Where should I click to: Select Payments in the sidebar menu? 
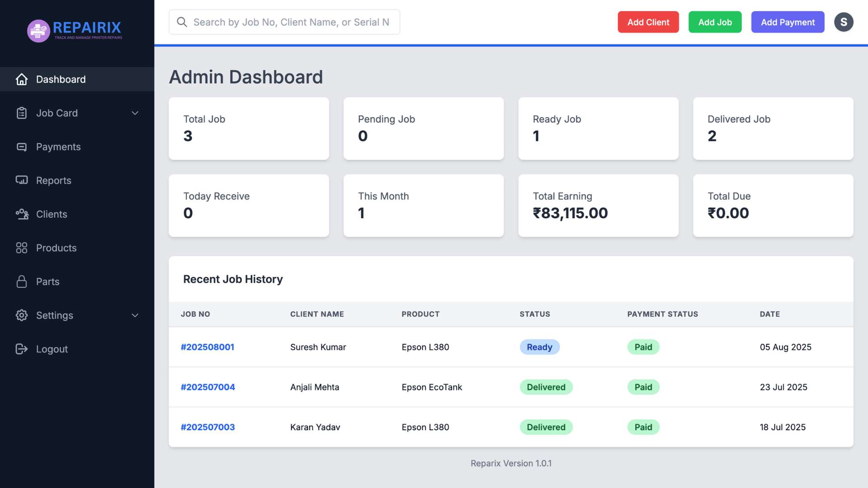coord(58,146)
